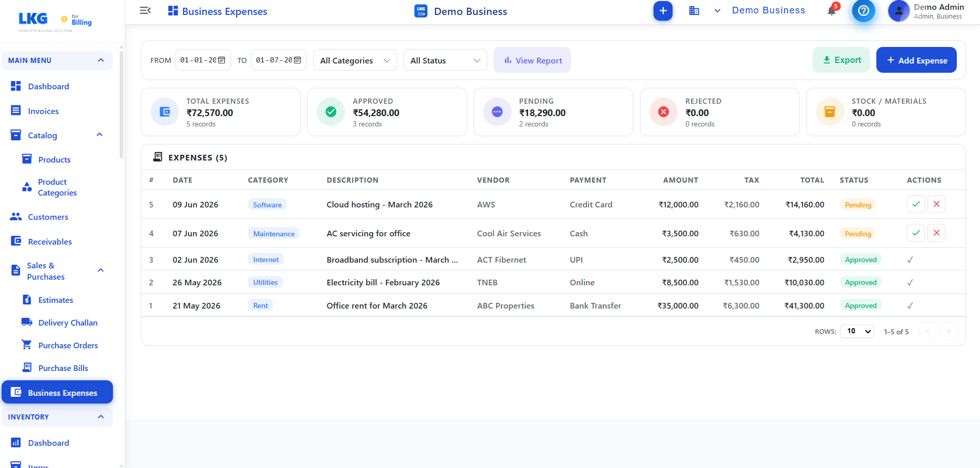The width and height of the screenshot is (980, 468).
Task: Expand the Demo Business switcher chevron
Action: click(x=717, y=11)
